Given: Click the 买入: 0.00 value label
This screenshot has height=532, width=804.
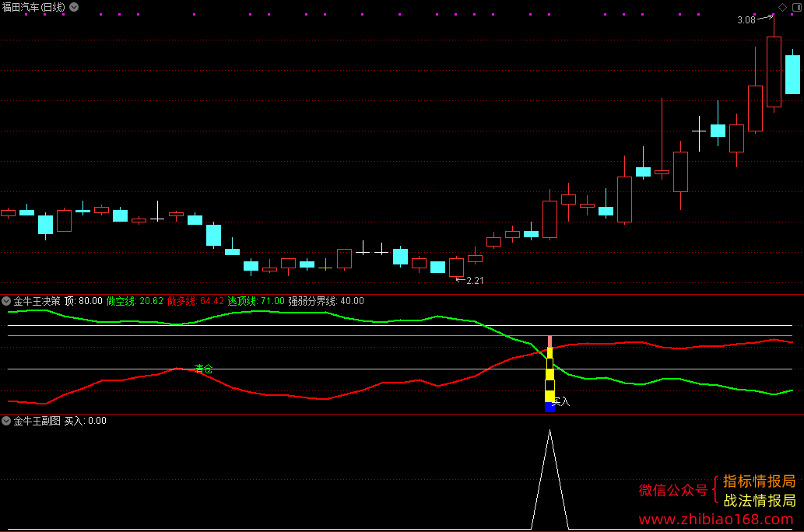Looking at the screenshot, I should tap(85, 421).
